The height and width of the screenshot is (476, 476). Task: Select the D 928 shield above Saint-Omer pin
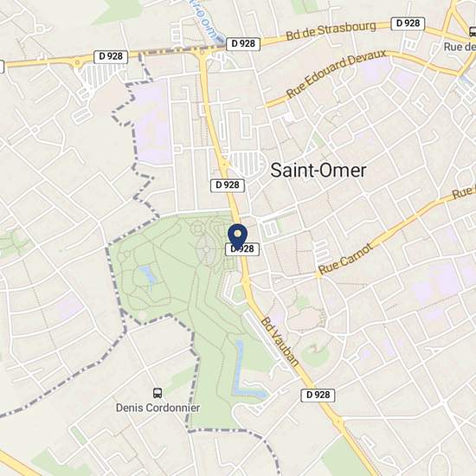(228, 185)
